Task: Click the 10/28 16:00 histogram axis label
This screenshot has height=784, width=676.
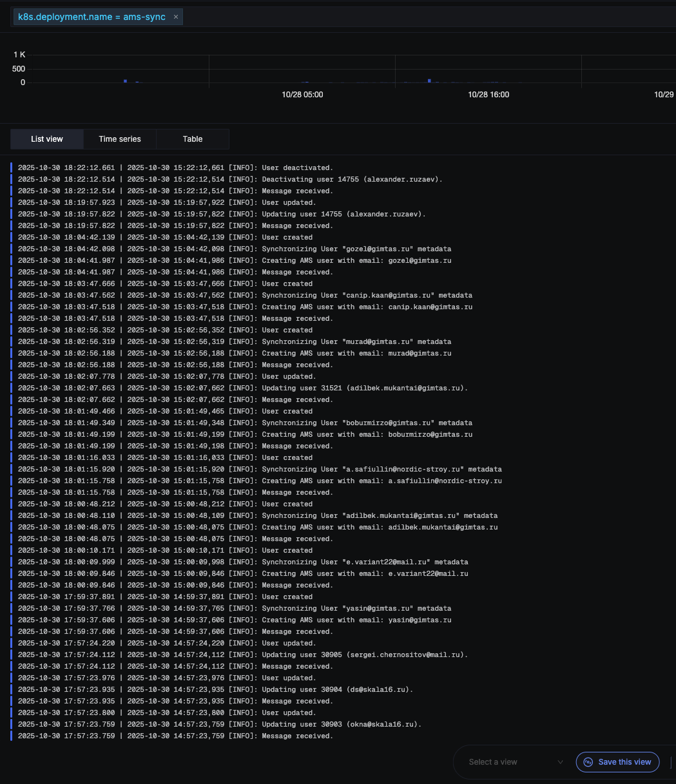Action: [488, 95]
